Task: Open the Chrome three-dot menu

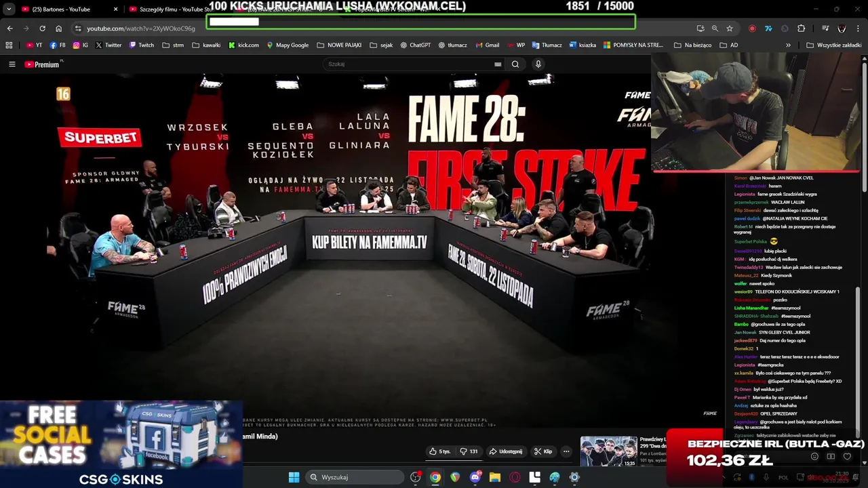Action: click(858, 28)
